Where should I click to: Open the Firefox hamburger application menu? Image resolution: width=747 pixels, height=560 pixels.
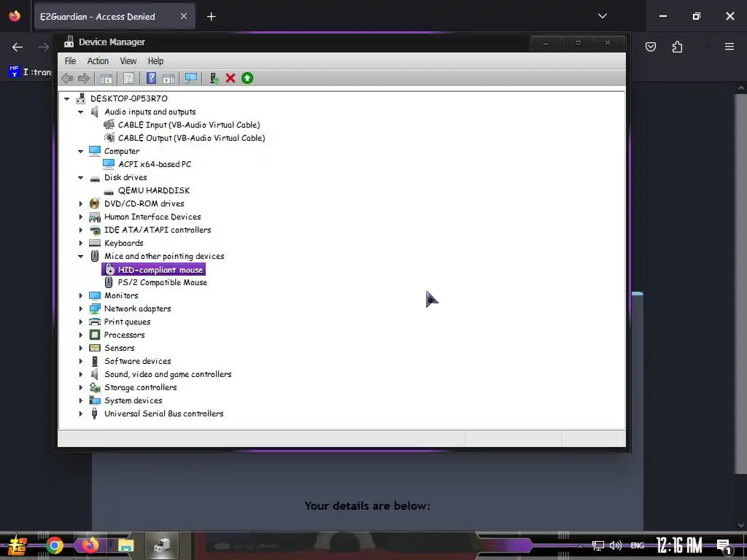tap(729, 47)
